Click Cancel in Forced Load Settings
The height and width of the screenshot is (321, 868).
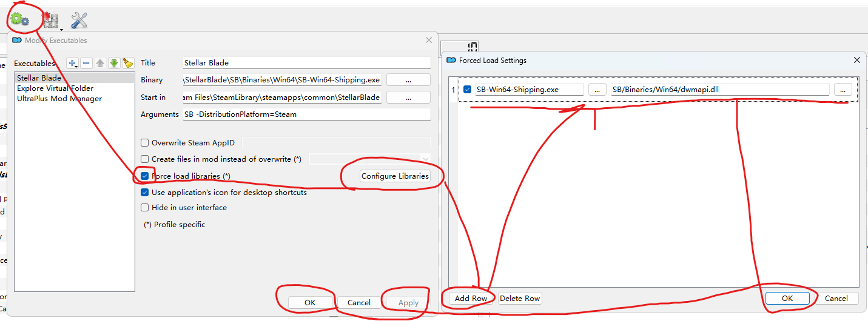(836, 298)
